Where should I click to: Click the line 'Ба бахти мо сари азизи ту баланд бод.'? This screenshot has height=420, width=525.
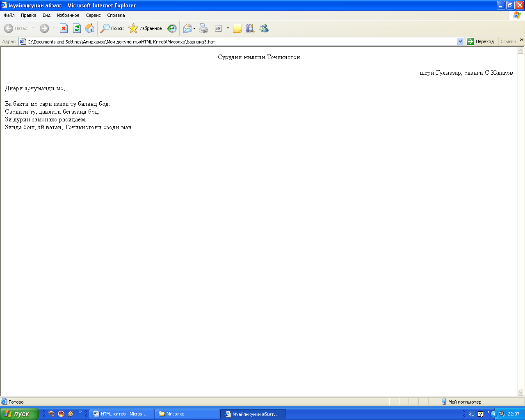57,104
